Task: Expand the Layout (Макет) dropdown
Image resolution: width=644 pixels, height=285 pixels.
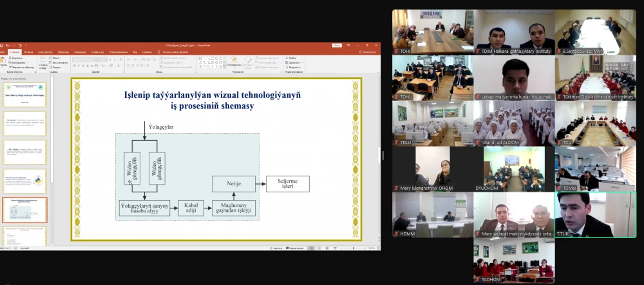Action: click(x=56, y=58)
